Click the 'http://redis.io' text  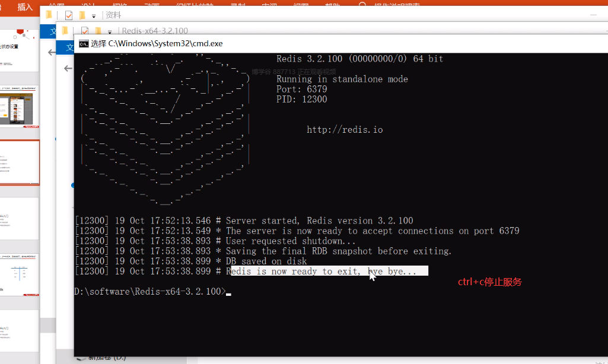click(345, 129)
